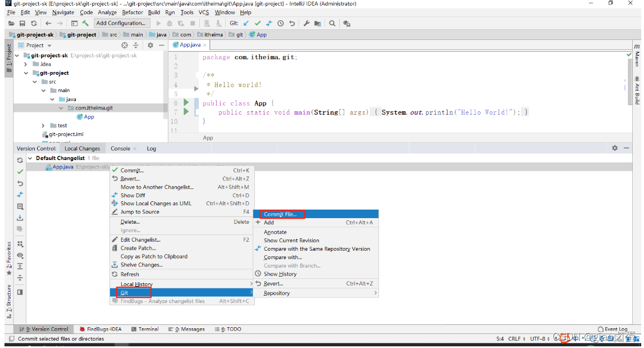Choose Show History in Git submenu
Image resolution: width=644 pixels, height=348 pixels.
tap(316, 274)
